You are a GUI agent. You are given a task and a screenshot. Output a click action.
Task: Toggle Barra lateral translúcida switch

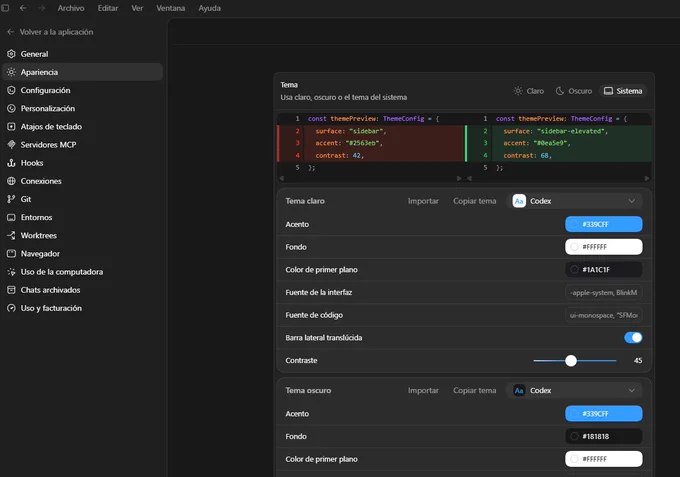pos(633,337)
